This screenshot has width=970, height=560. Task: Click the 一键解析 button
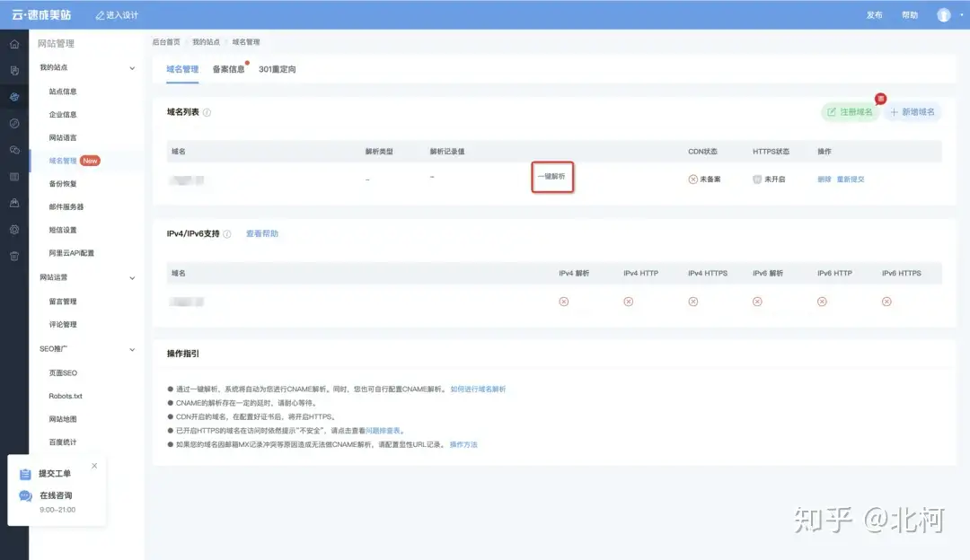pyautogui.click(x=551, y=177)
